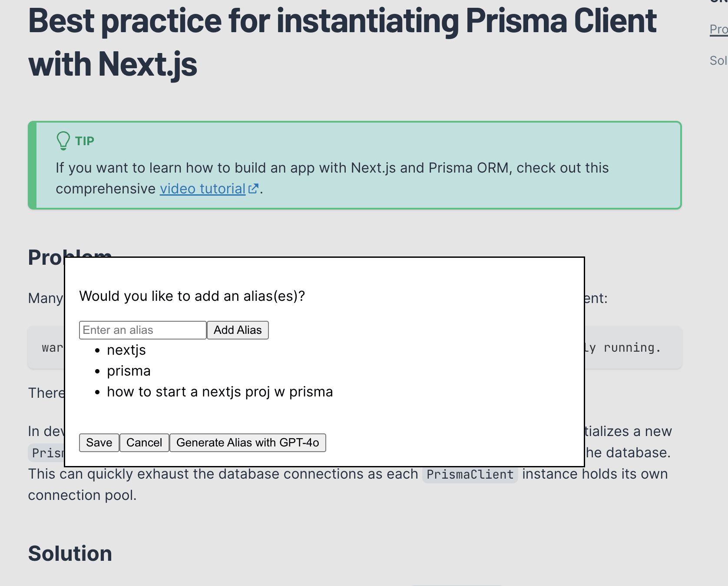Click the green TIP label
This screenshot has height=586, width=728.
[x=85, y=141]
